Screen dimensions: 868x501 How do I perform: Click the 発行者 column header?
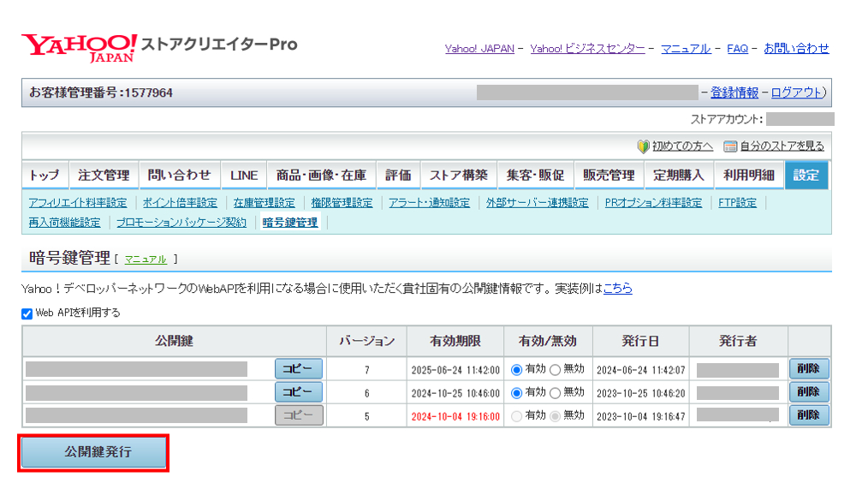tap(738, 341)
